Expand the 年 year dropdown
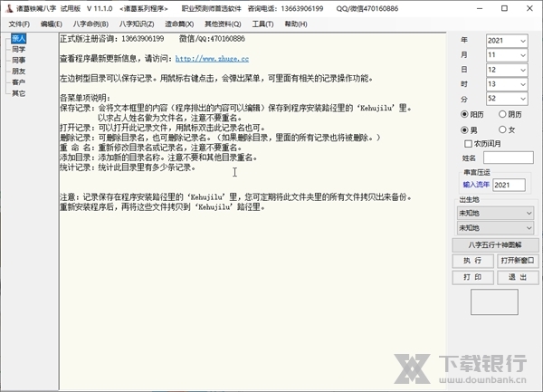This screenshot has width=543, height=392. tap(522, 41)
